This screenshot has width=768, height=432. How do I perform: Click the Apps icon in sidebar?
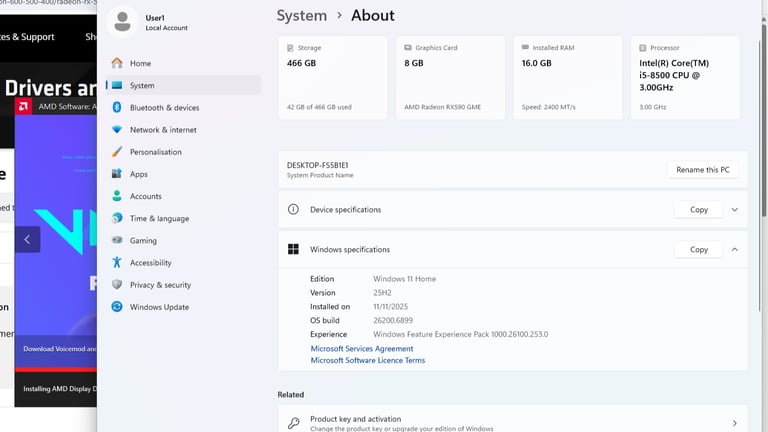click(117, 174)
